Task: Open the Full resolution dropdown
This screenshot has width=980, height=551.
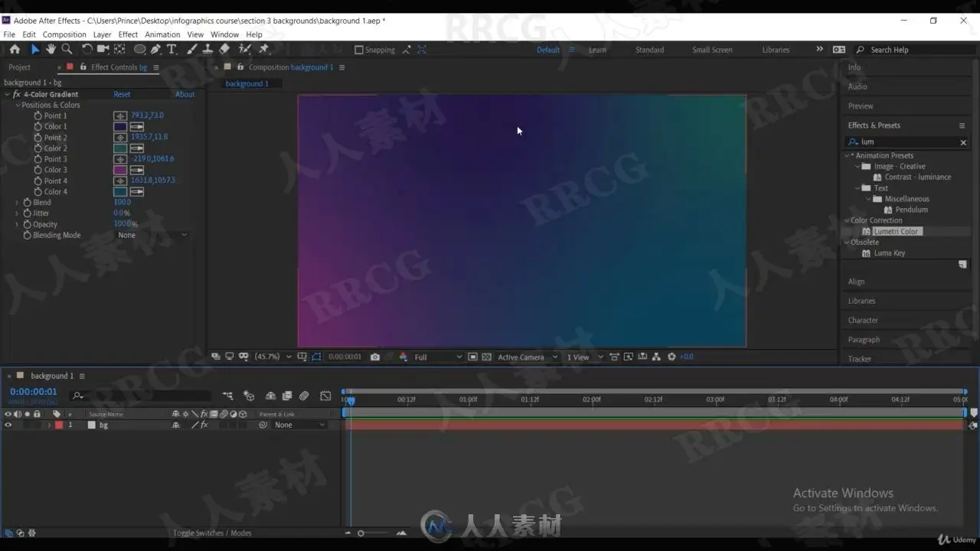Action: 438,357
